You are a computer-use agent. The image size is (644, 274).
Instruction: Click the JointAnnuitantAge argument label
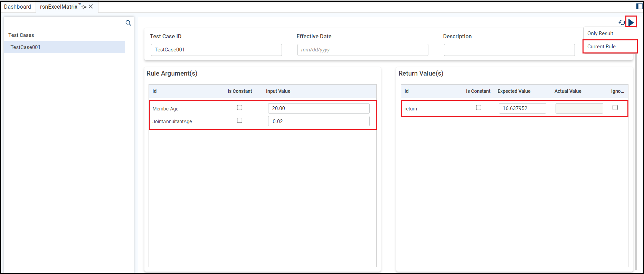pos(172,121)
